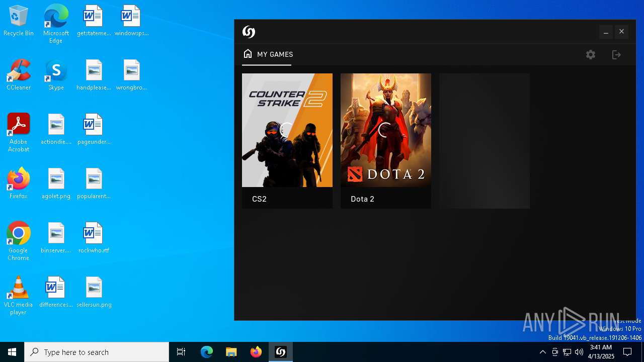Click the home icon next to MY GAMES
The width and height of the screenshot is (644, 362).
coord(248,54)
